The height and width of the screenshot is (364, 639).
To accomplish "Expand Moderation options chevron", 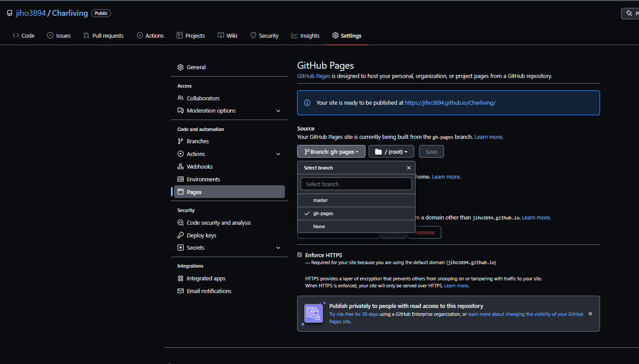I will [278, 111].
